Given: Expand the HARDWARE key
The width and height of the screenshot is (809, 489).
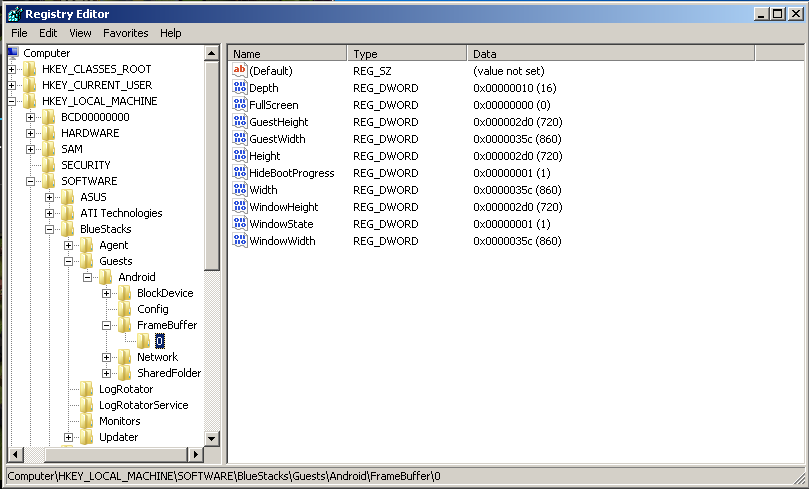Looking at the screenshot, I should (30, 133).
